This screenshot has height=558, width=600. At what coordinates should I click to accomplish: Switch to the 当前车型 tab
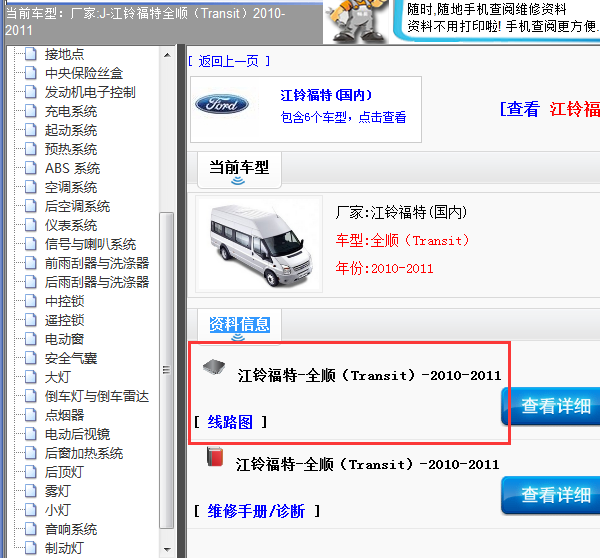point(239,170)
